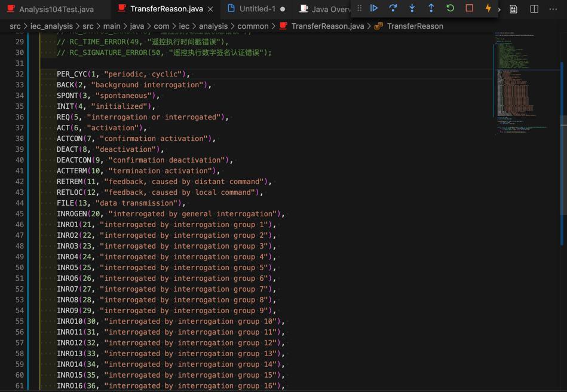Viewport: 567px width, 392px height.
Task: Click the enum symbol icon in the breadcrumb
Action: pos(379,26)
